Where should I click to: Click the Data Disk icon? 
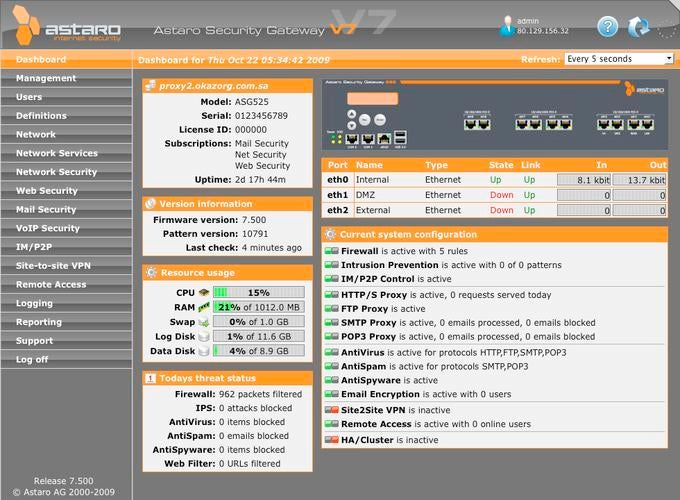pyautogui.click(x=204, y=351)
